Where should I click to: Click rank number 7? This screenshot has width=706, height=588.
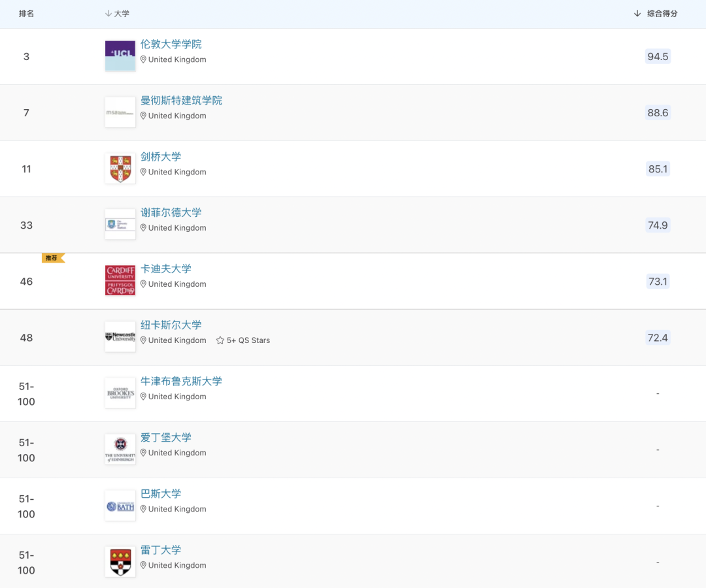27,112
